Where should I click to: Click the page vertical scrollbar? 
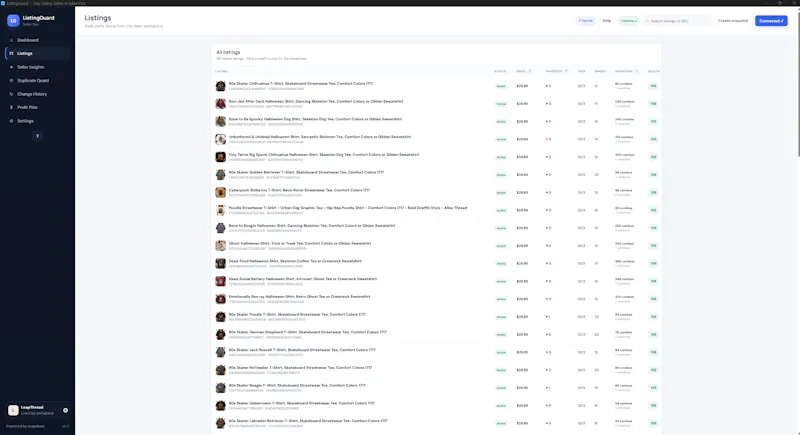point(797,82)
